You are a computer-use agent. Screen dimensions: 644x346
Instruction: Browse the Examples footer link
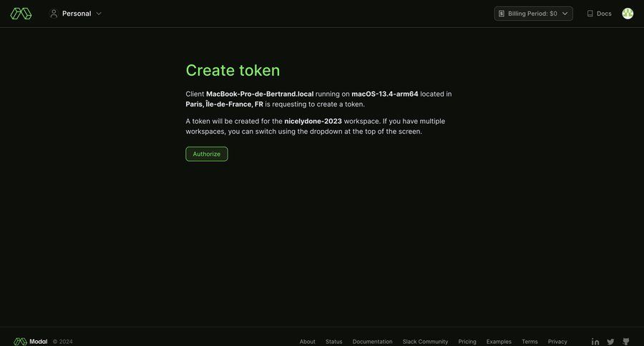499,342
